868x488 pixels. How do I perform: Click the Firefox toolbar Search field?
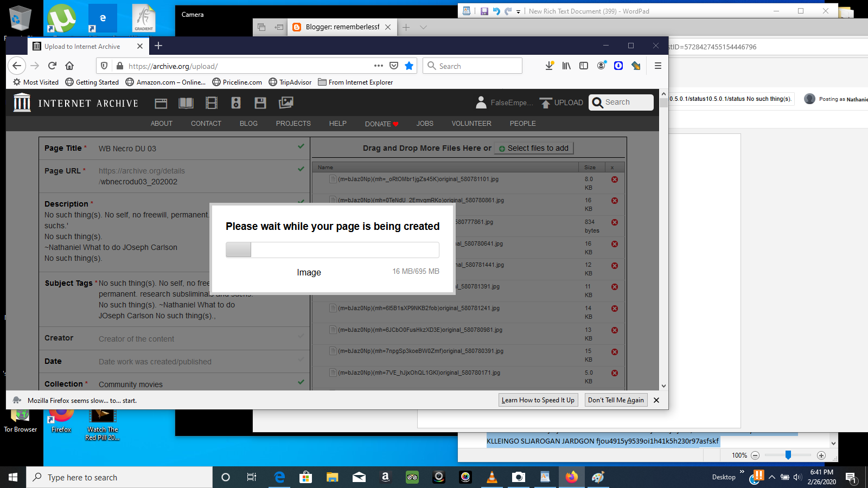[473, 66]
